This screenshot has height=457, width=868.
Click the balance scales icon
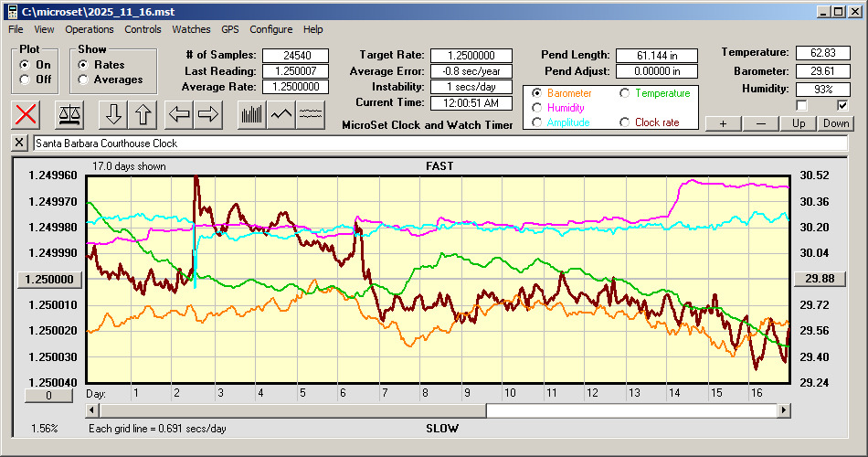(x=69, y=114)
